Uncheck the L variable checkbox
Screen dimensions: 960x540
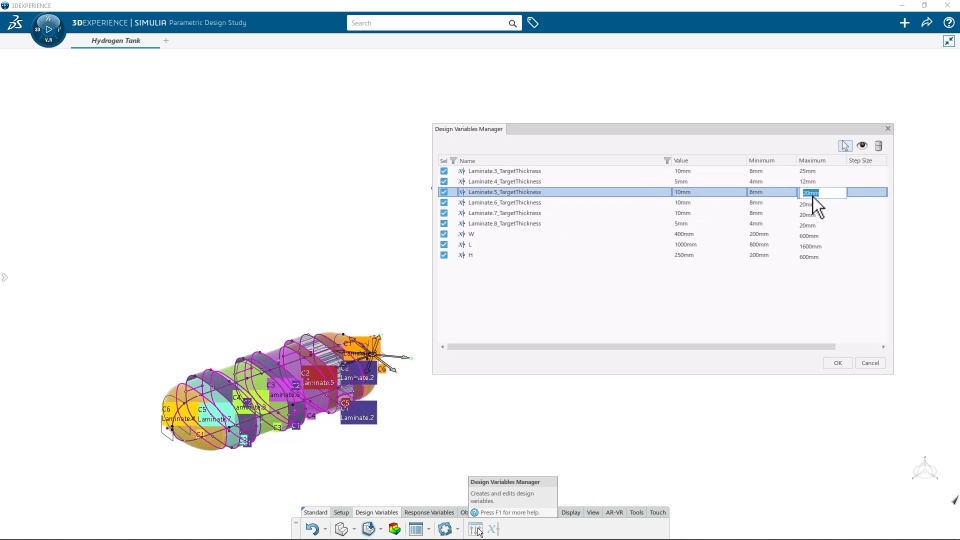click(x=444, y=244)
